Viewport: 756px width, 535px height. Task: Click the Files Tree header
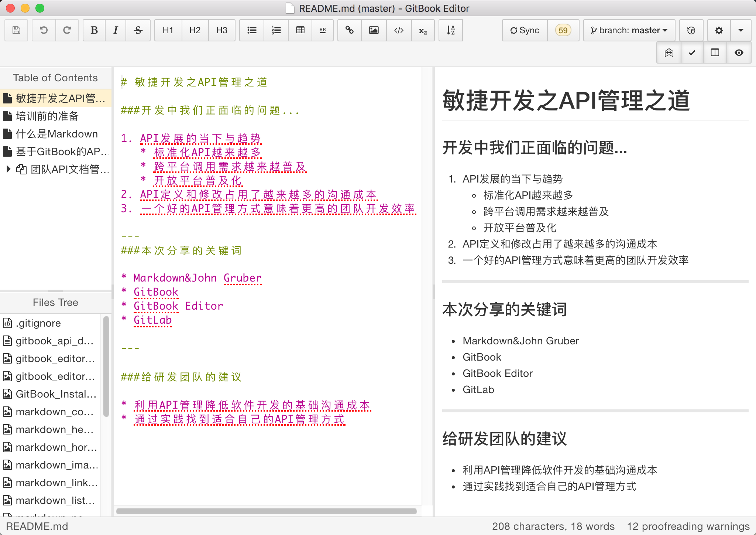tap(55, 303)
